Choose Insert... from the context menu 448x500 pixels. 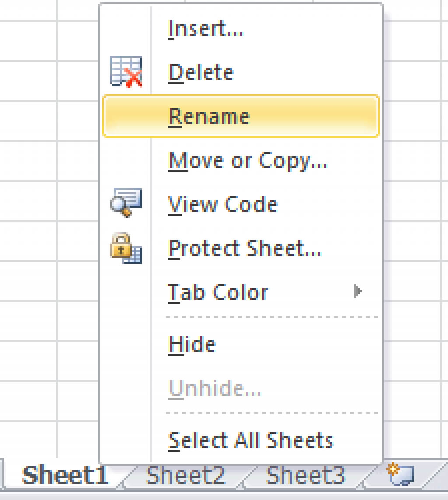[206, 29]
